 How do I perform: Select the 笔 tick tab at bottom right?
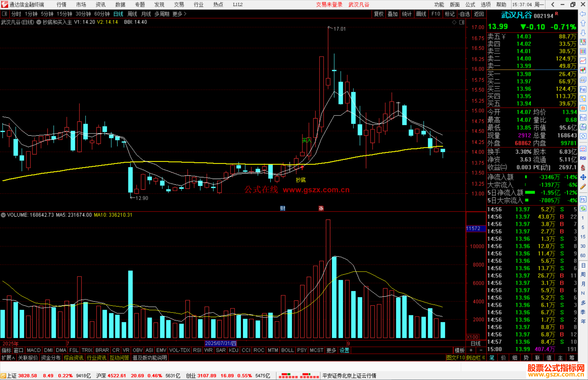click(x=492, y=358)
